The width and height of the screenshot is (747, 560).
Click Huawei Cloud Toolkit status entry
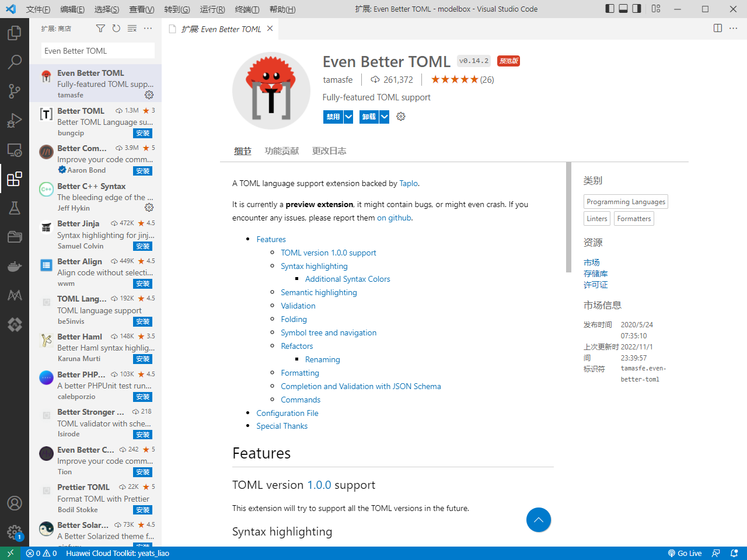(x=117, y=554)
